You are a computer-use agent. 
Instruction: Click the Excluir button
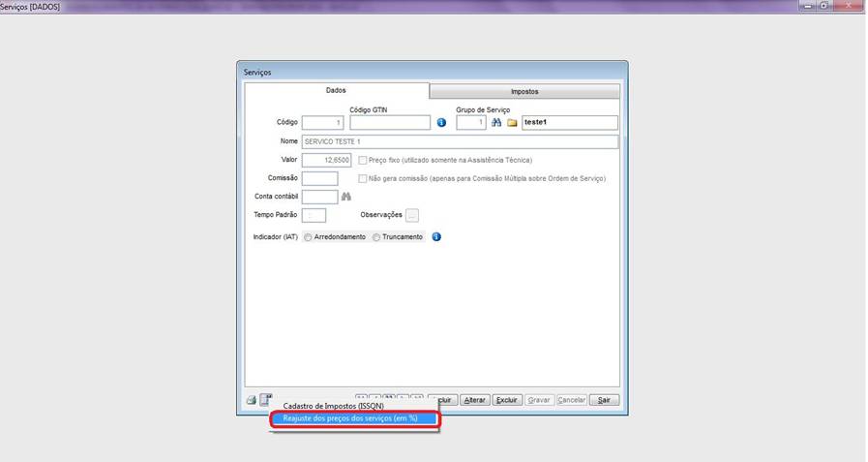507,400
